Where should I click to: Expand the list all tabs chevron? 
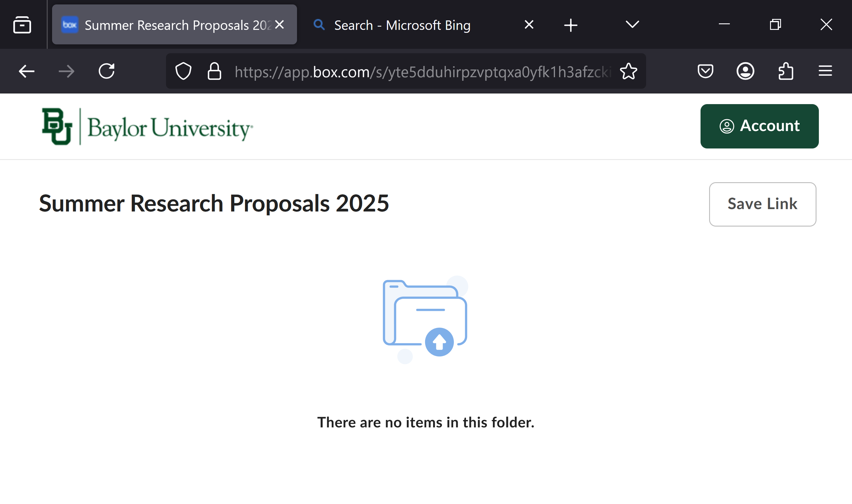632,25
